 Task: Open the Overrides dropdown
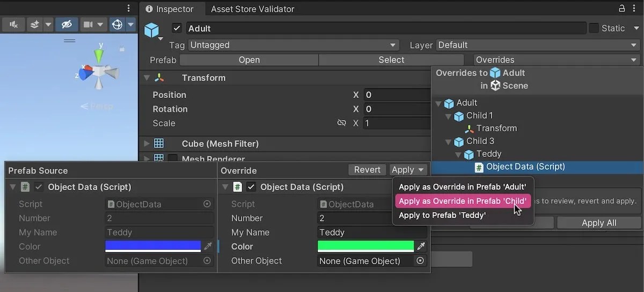point(557,60)
